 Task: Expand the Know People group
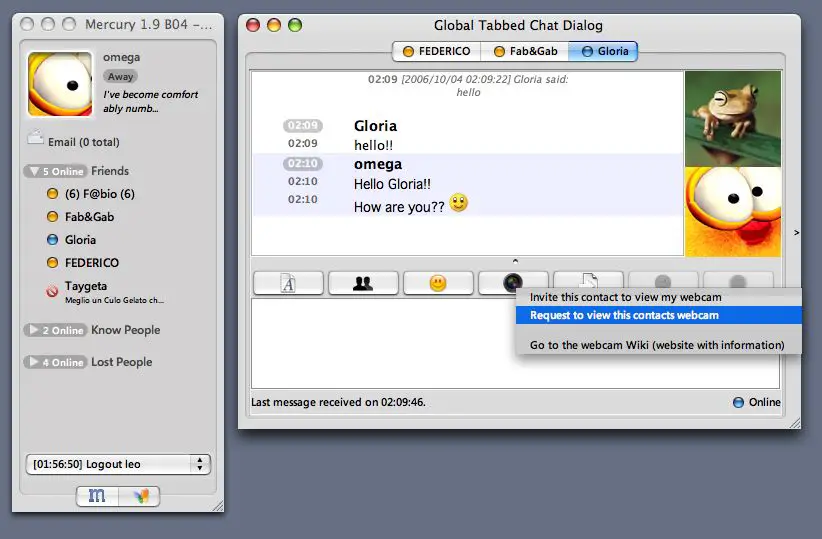[34, 330]
